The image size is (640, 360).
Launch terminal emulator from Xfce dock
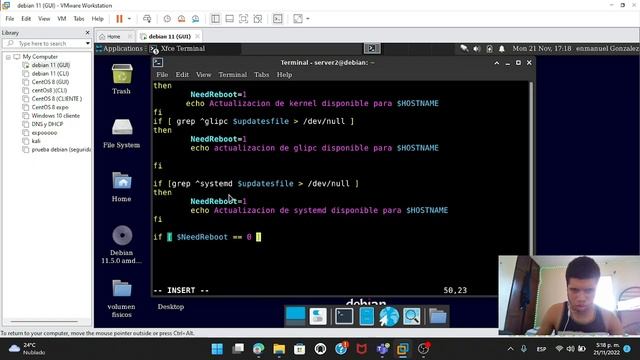(344, 316)
